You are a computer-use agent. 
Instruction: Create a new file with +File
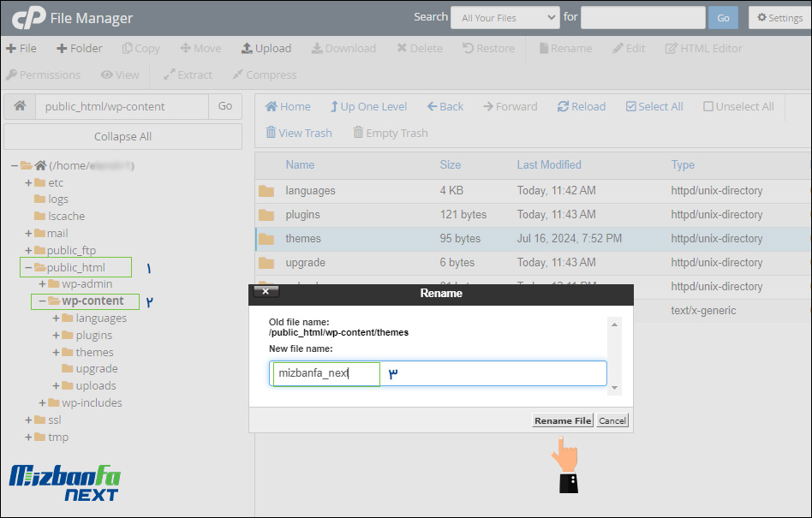coord(21,48)
